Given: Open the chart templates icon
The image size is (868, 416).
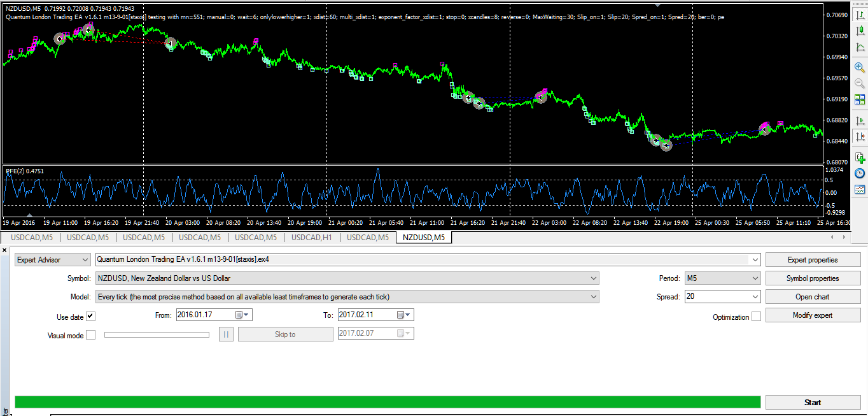Looking at the screenshot, I should click(860, 189).
